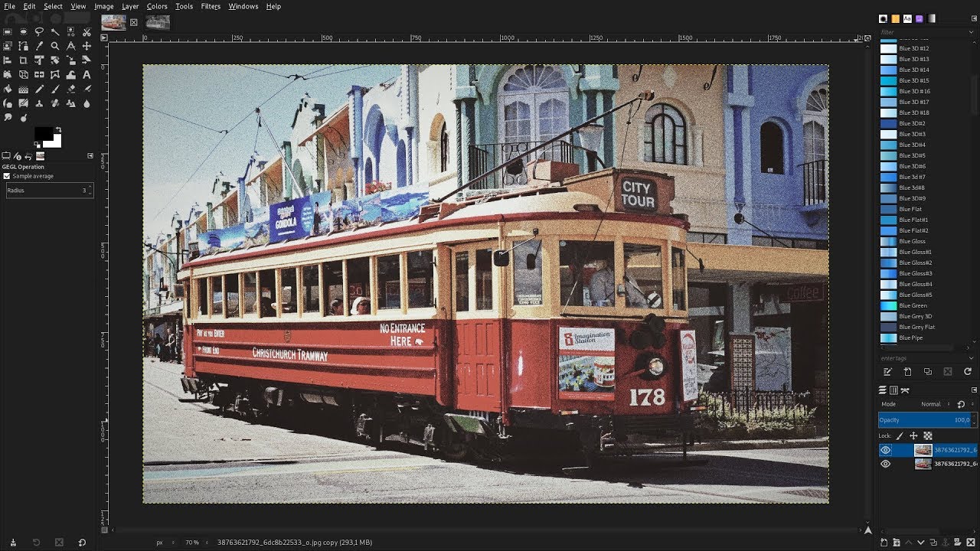Select the Free Select lasso tool

39,32
